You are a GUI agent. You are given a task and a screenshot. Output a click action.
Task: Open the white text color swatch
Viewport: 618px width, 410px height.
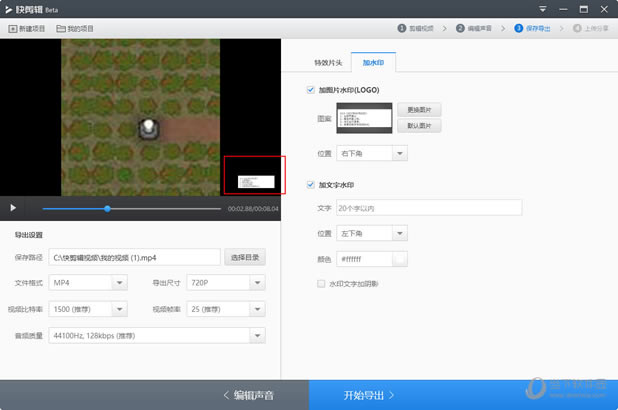point(400,259)
